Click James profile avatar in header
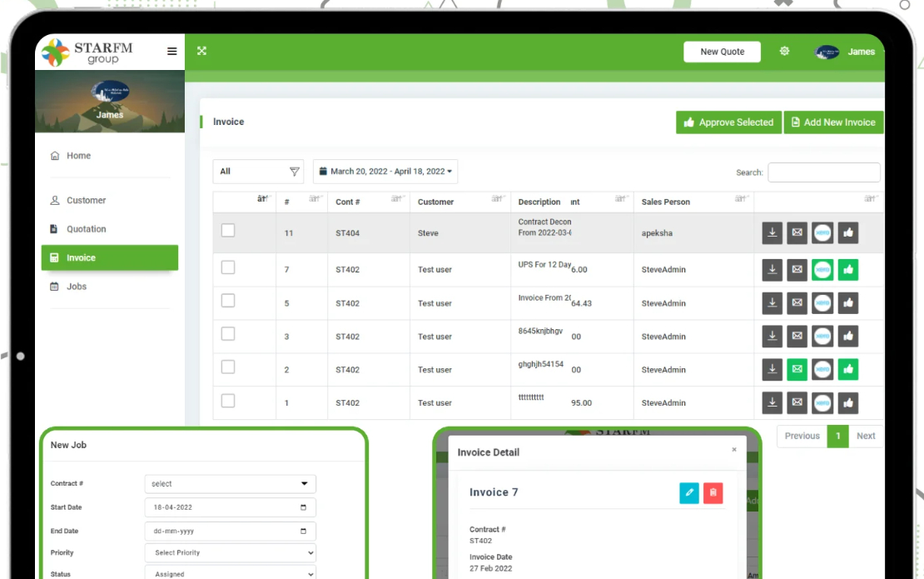This screenshot has width=924, height=579. coord(827,52)
